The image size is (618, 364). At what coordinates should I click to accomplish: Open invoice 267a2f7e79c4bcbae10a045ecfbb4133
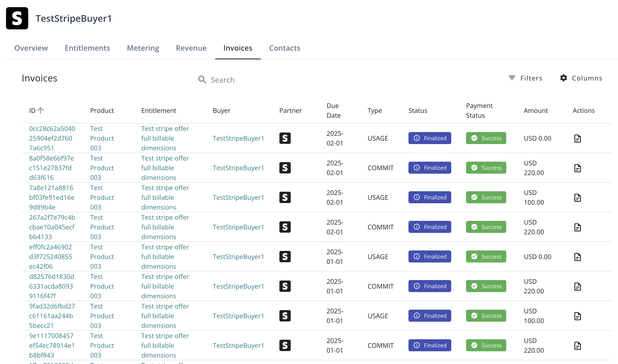(x=52, y=227)
